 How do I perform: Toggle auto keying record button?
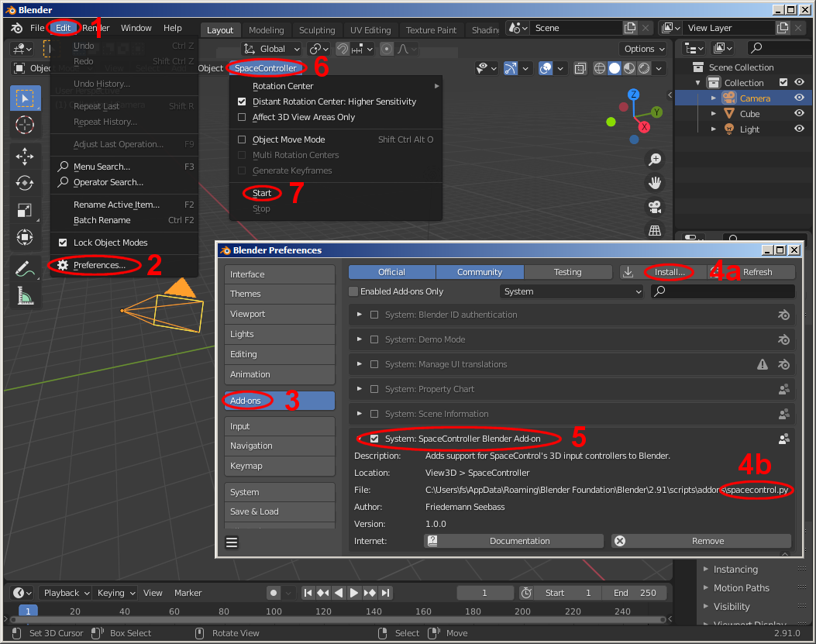coord(274,592)
